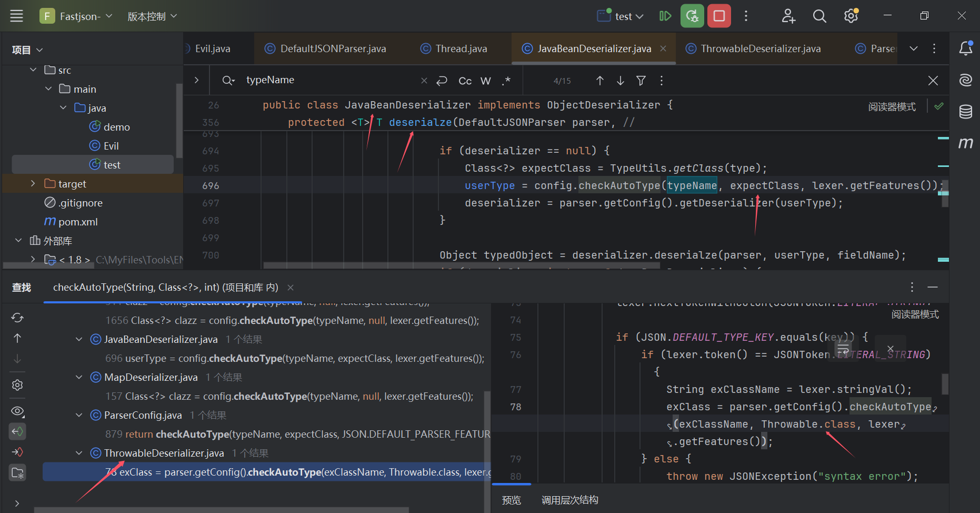Expand search replace toggle chevron

click(x=196, y=80)
